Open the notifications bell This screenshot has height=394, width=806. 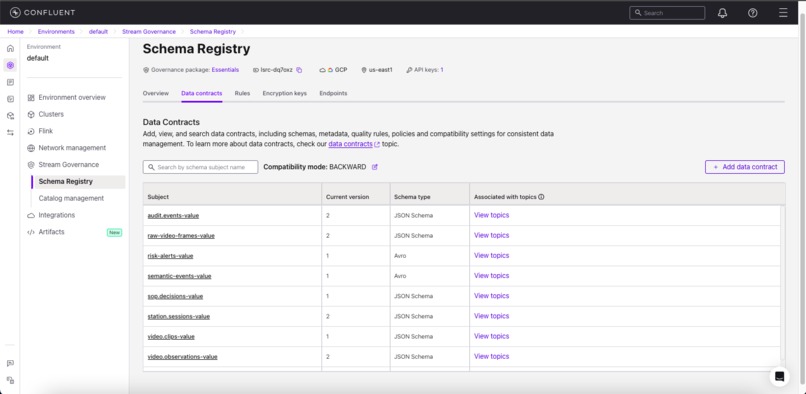(722, 13)
